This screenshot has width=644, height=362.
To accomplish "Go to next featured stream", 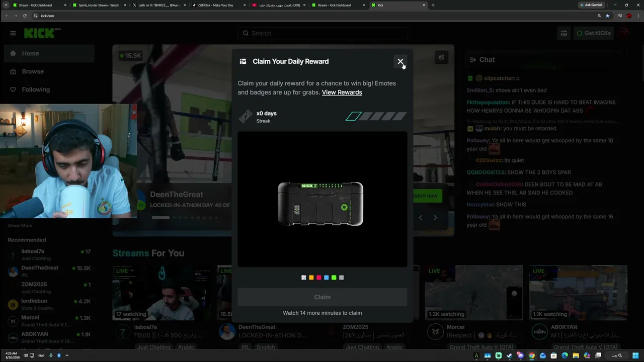I will pyautogui.click(x=435, y=218).
